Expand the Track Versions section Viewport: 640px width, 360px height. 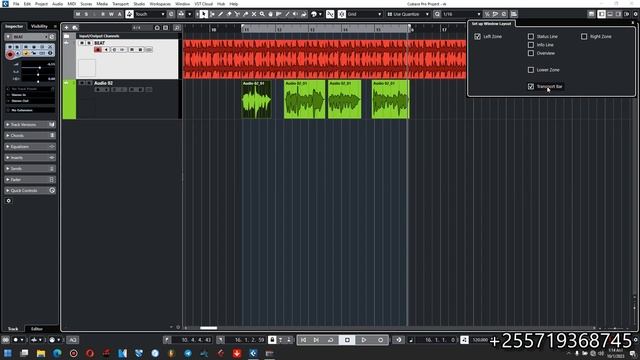[x=30, y=124]
